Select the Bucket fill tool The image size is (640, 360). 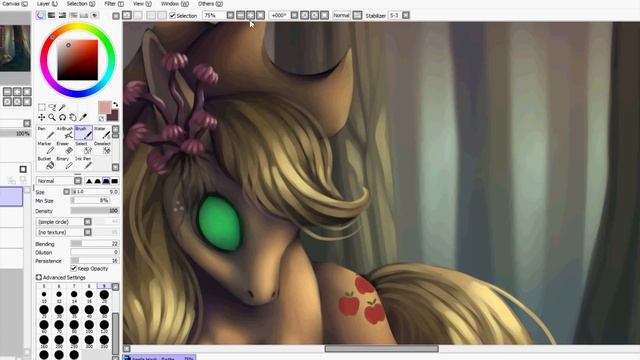(46, 163)
